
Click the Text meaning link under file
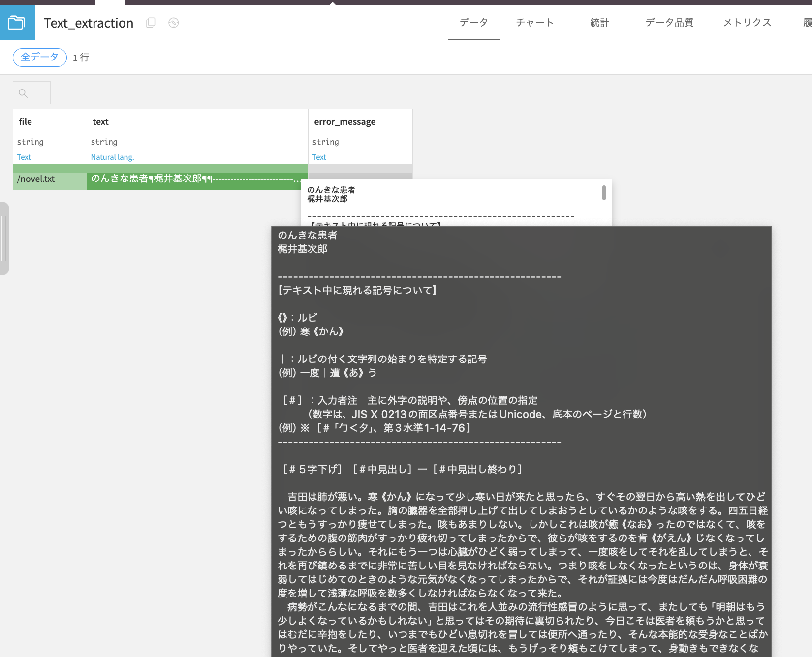coord(24,157)
